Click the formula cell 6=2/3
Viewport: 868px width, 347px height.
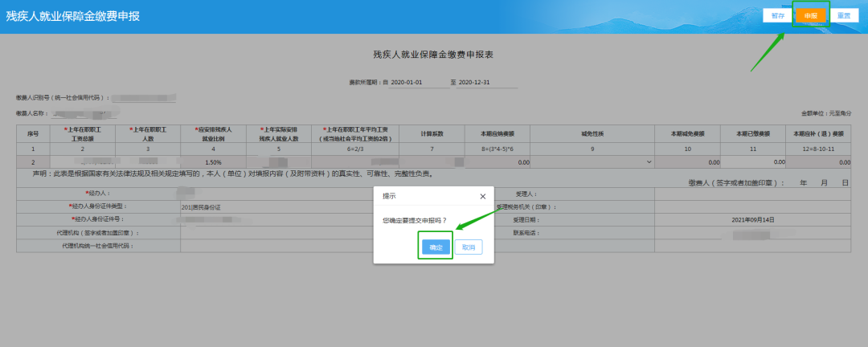355,149
